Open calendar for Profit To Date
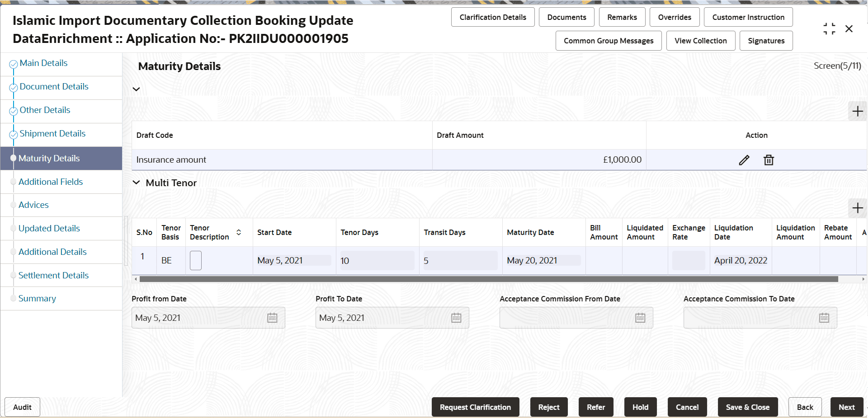 456,318
